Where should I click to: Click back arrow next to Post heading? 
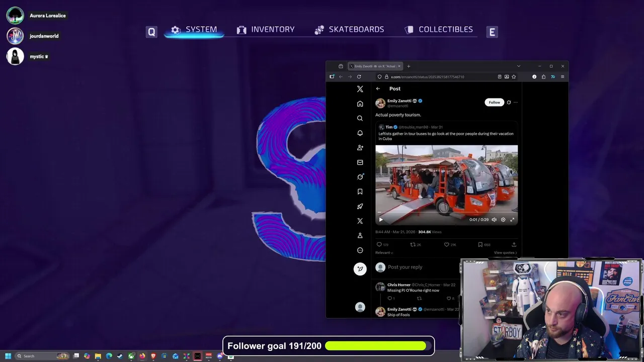[378, 89]
